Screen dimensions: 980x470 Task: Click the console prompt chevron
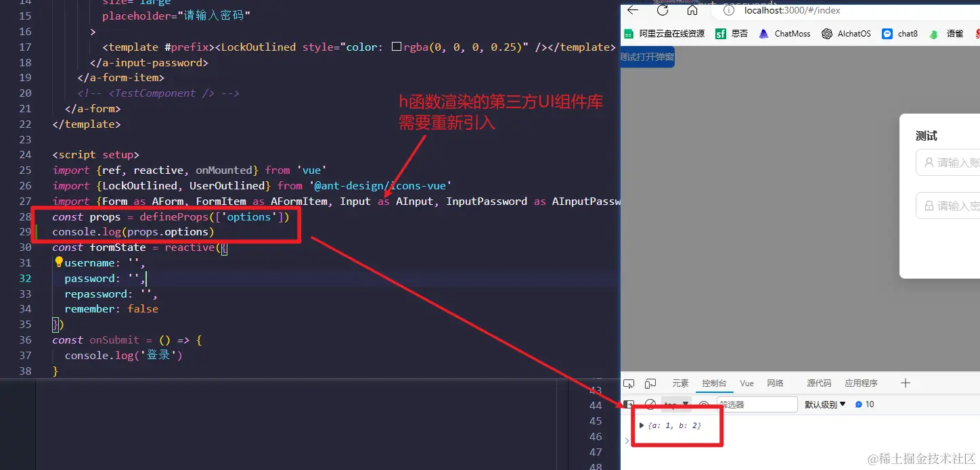[x=627, y=441]
